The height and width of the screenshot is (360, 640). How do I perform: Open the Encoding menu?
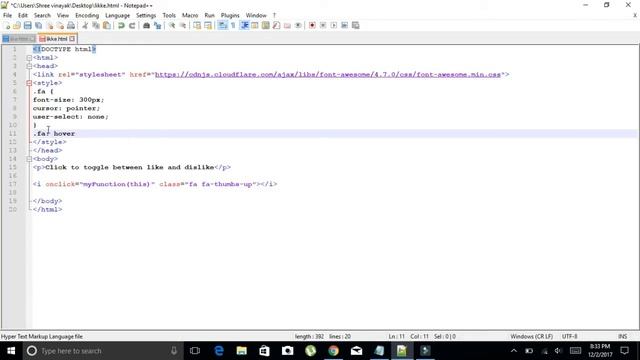[x=87, y=15]
